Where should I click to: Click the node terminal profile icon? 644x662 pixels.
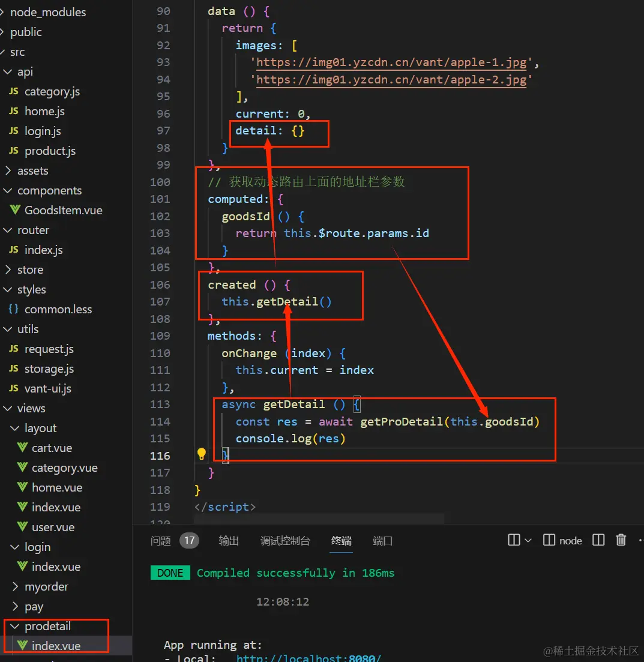coord(549,540)
